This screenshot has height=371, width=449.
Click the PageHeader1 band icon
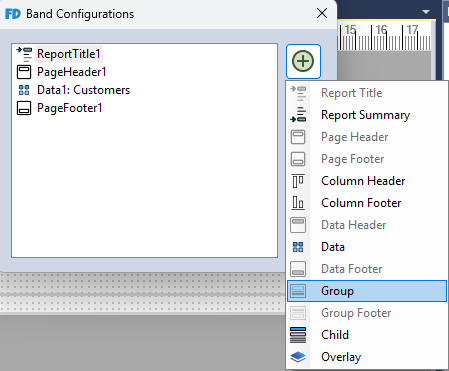pyautogui.click(x=24, y=72)
